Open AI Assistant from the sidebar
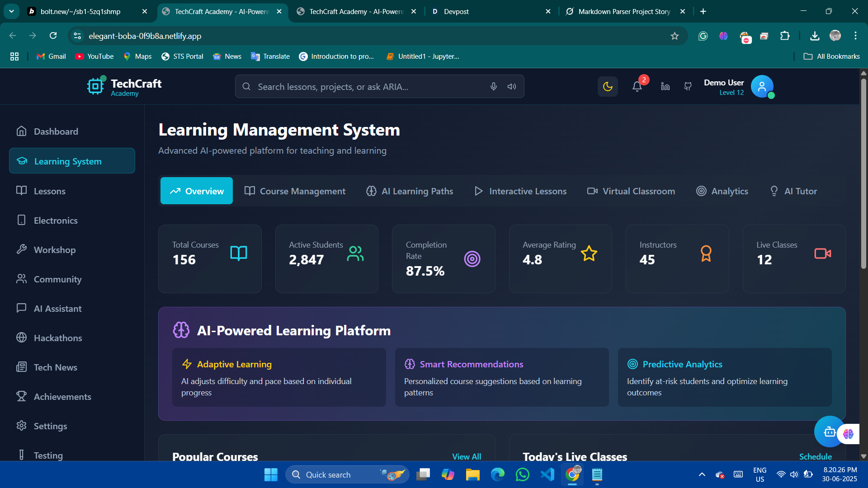This screenshot has height=488, width=868. (57, 309)
